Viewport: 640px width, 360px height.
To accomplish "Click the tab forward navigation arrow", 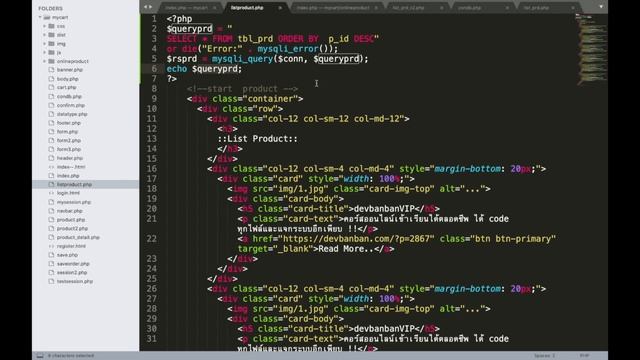I will (150, 7).
